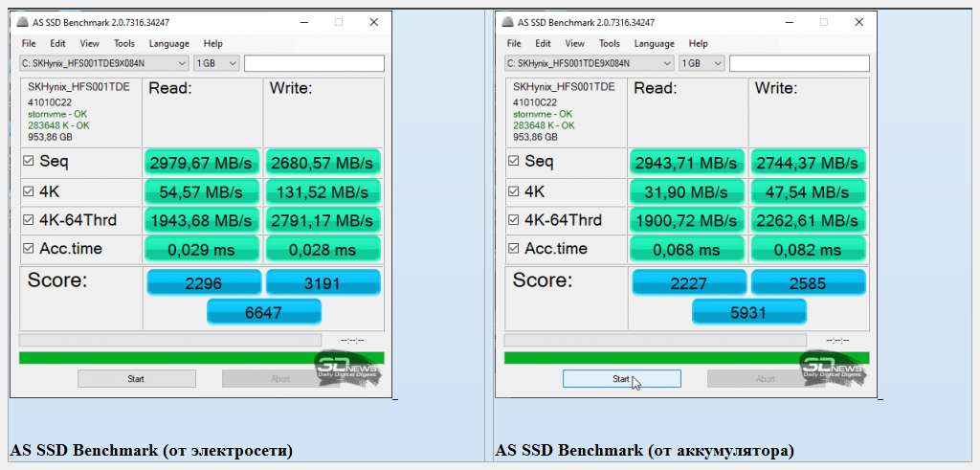980x470 pixels.
Task: Select 54,57 MB/s 4K read result
Action: coord(201,191)
